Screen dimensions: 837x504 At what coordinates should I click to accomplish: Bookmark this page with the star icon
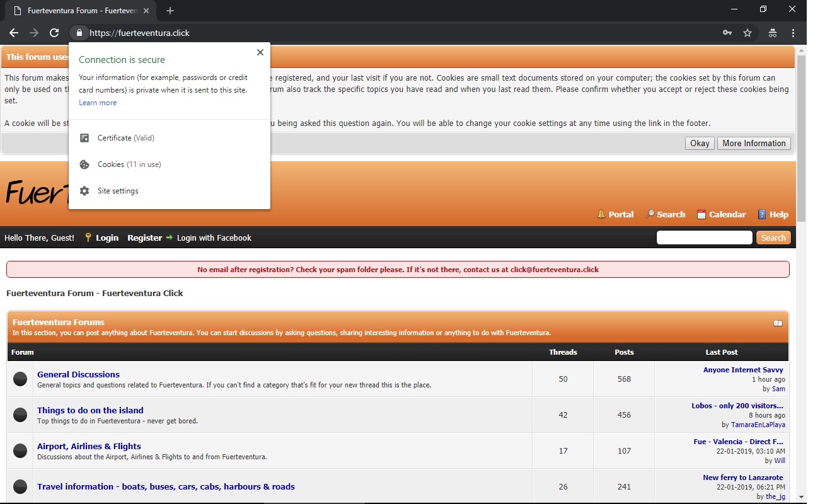(x=748, y=33)
